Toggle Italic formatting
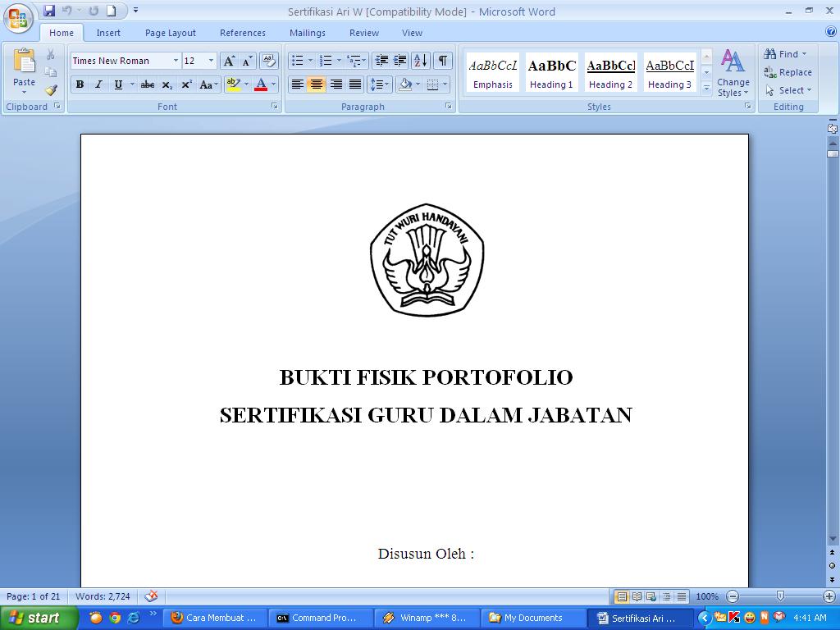The width and height of the screenshot is (840, 630). [98, 84]
